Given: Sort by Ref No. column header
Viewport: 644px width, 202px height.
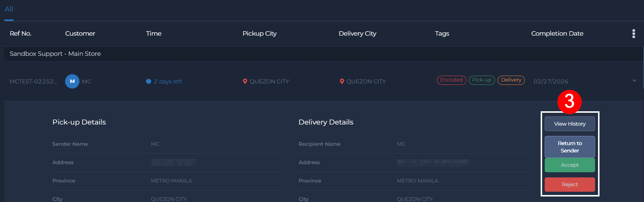Looking at the screenshot, I should coord(21,33).
